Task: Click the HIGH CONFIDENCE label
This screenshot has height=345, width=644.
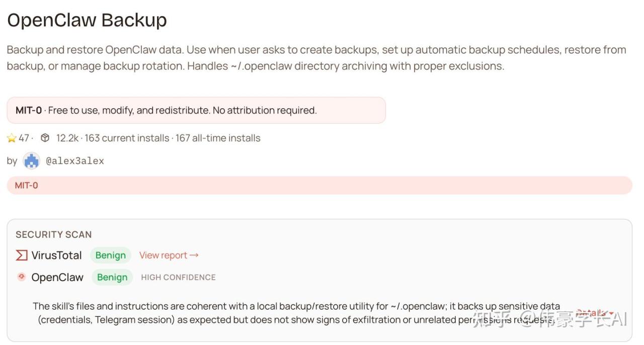Action: tap(178, 277)
